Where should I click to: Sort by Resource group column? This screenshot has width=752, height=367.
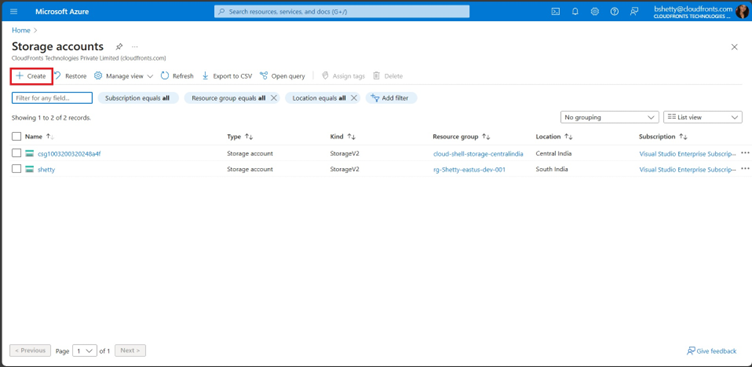[461, 137]
